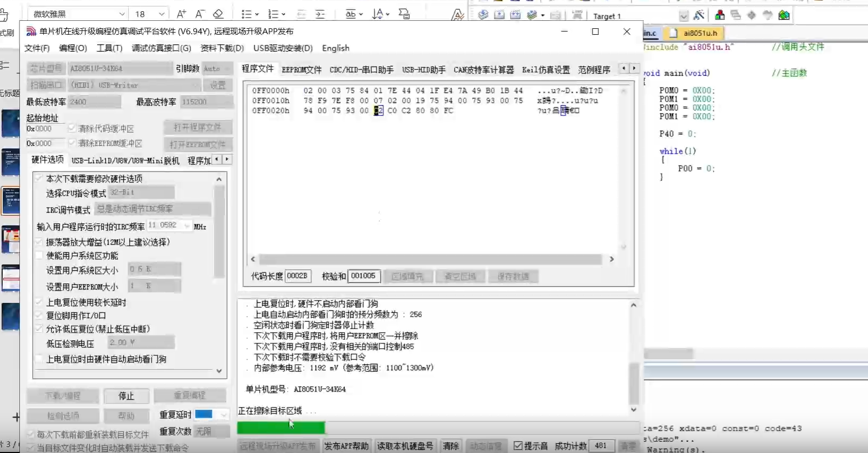Viewport: 868px width, 453px height.
Task: Click the green download progress bar
Action: tap(281, 427)
